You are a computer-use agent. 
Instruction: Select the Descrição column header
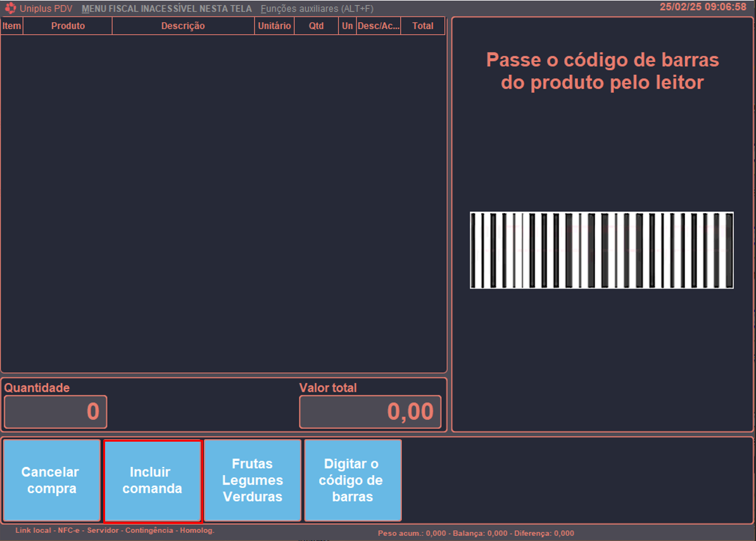pyautogui.click(x=183, y=26)
